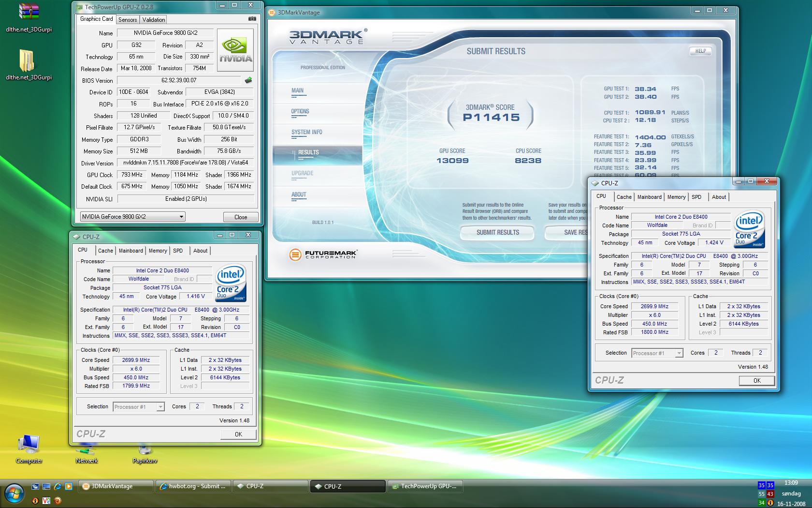Click the GPU-Z screenshot camera icon

[x=252, y=19]
